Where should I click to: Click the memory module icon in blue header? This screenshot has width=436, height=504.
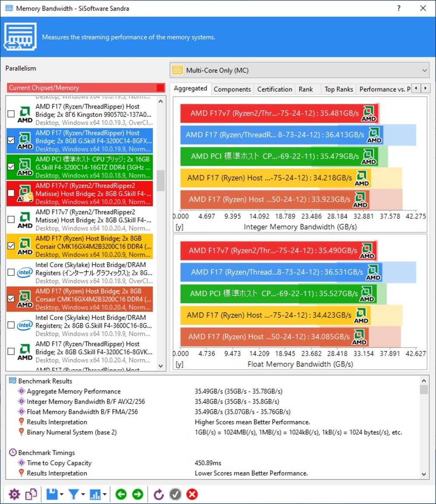(20, 36)
